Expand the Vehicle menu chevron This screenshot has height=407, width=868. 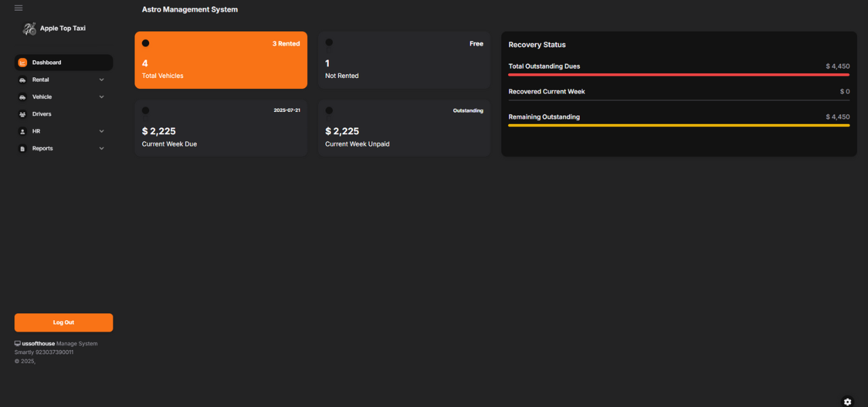pos(102,97)
